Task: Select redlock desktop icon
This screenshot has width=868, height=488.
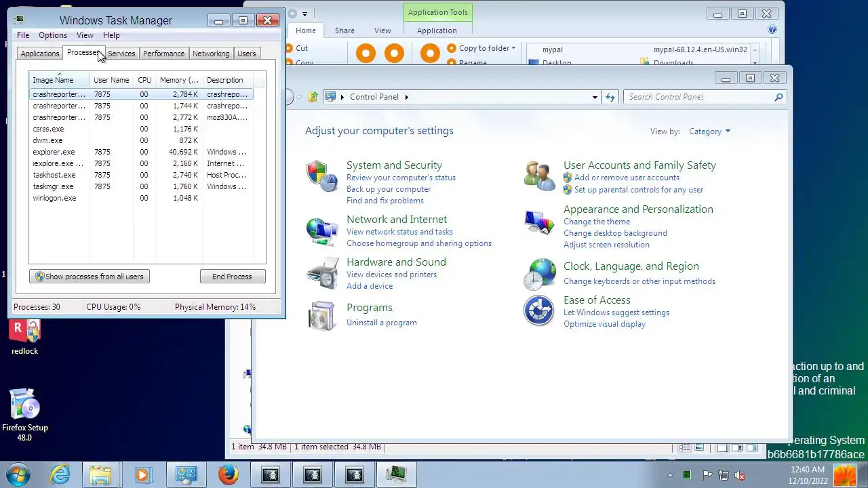Action: point(25,338)
